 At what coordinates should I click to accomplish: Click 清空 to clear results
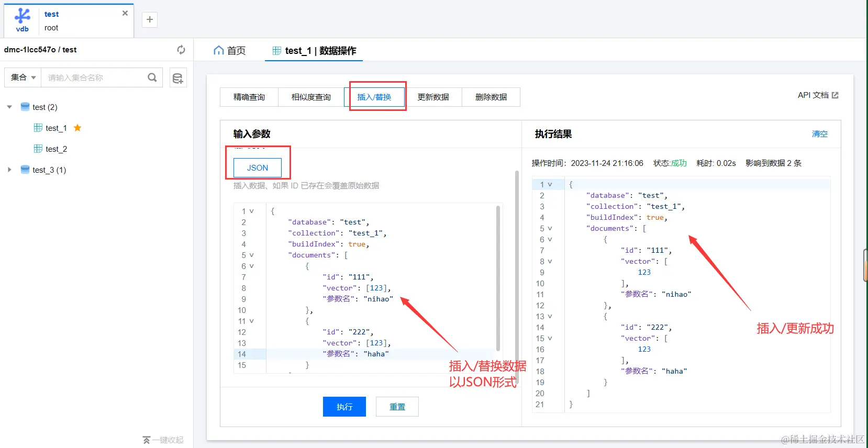820,134
